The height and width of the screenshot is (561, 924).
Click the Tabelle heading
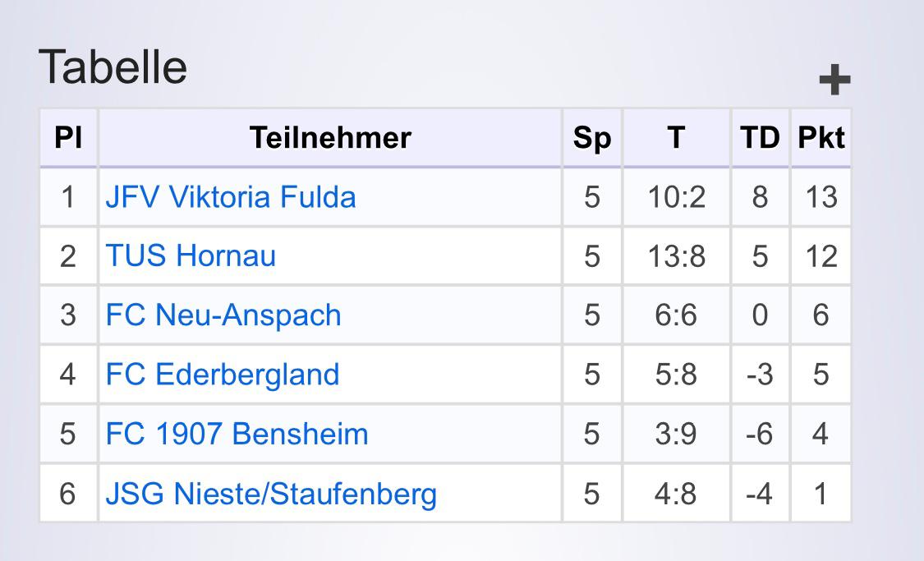click(113, 67)
